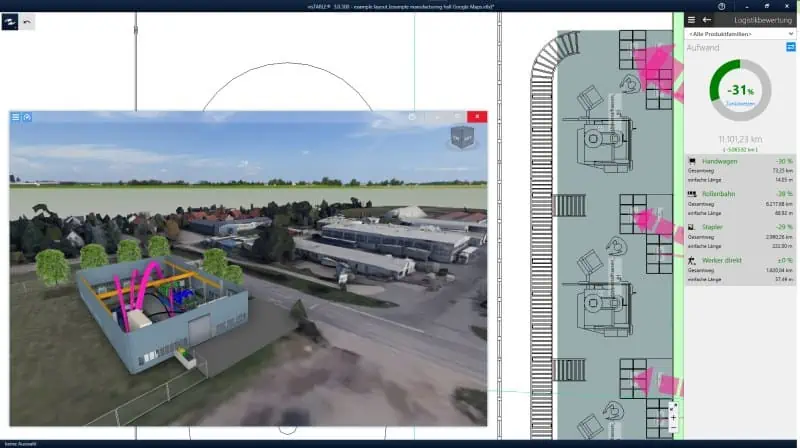Viewport: 800px width, 448px height.
Task: Go back with the panel's left arrow
Action: pyautogui.click(x=707, y=20)
